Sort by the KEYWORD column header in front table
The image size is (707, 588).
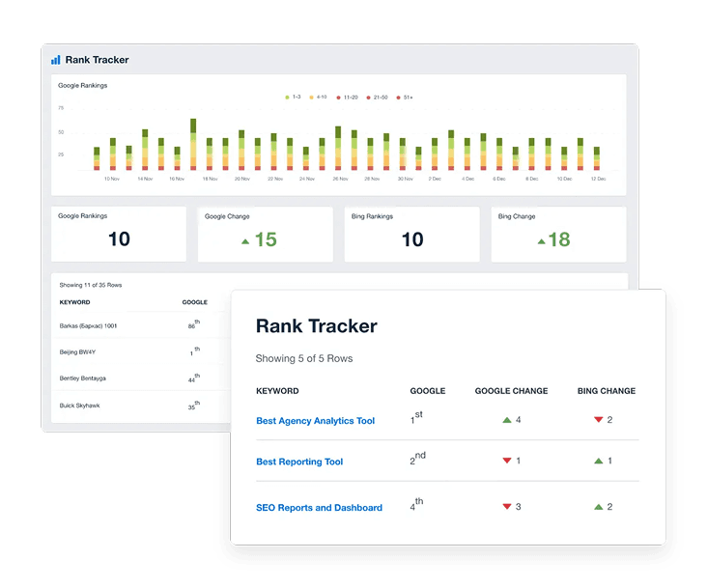(277, 391)
